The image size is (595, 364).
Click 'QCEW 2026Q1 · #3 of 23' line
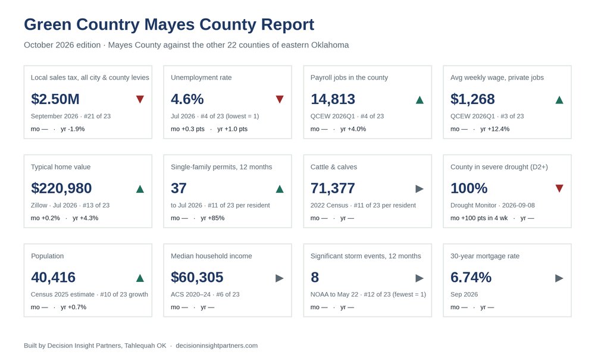pyautogui.click(x=487, y=116)
